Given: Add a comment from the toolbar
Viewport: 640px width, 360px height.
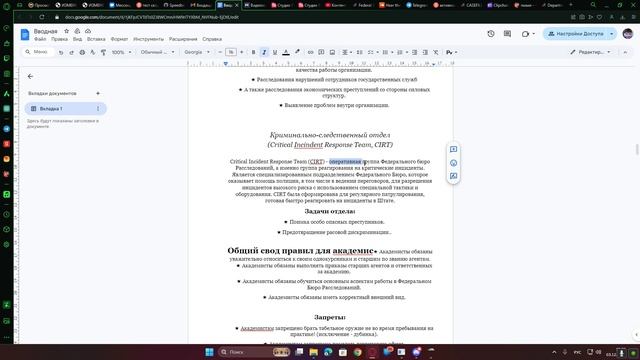Looking at the screenshot, I should [321, 52].
